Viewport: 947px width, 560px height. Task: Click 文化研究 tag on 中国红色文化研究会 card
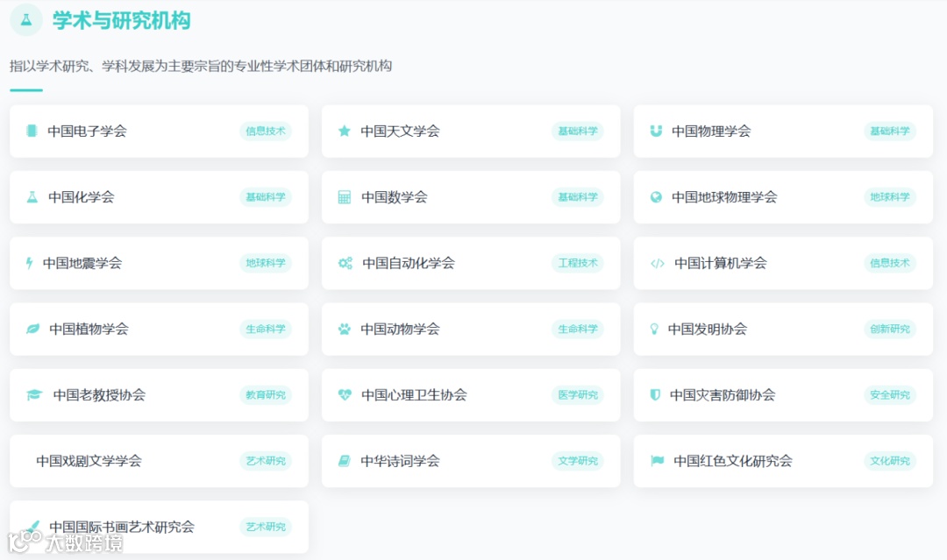tap(890, 460)
